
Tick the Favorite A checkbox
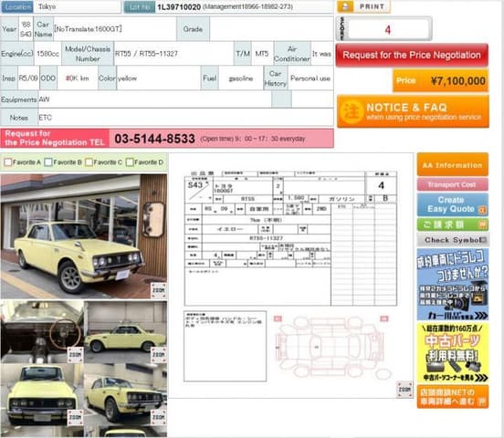point(8,162)
